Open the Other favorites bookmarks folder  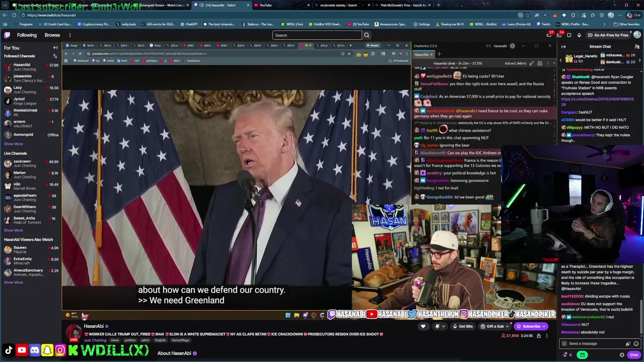pyautogui.click(x=626, y=24)
